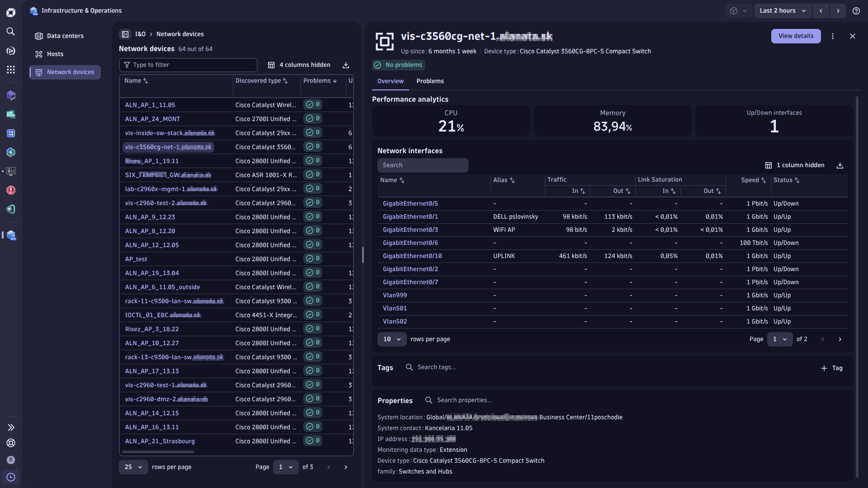Expand the left navigation dock
This screenshot has height=488, width=868.
pyautogui.click(x=11, y=427)
